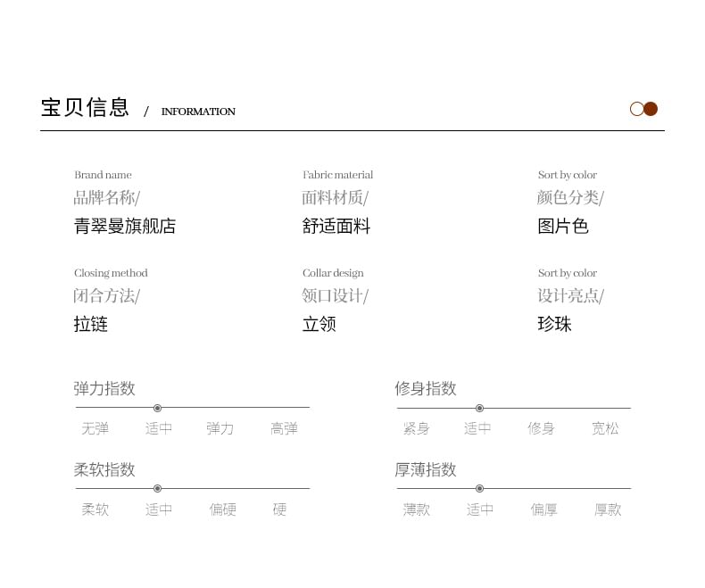Click the empty outlined circle in header
Image resolution: width=705 pixels, height=588 pixels.
click(637, 109)
